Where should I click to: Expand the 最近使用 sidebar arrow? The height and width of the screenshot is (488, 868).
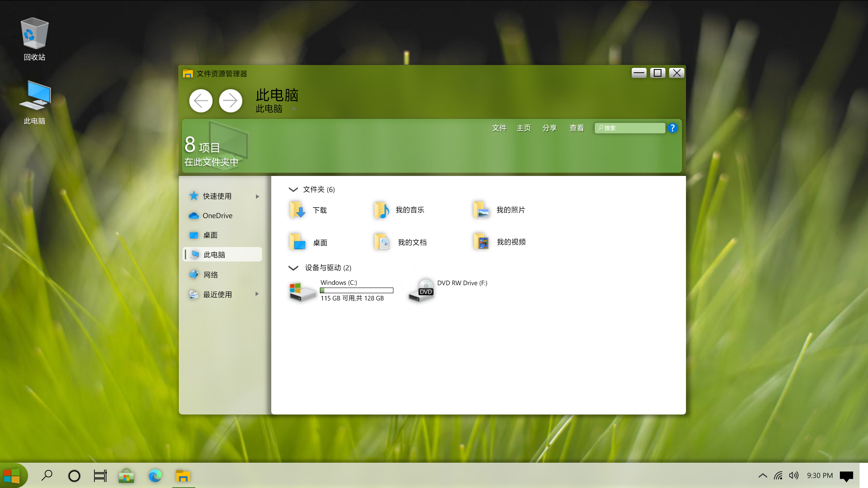click(257, 294)
